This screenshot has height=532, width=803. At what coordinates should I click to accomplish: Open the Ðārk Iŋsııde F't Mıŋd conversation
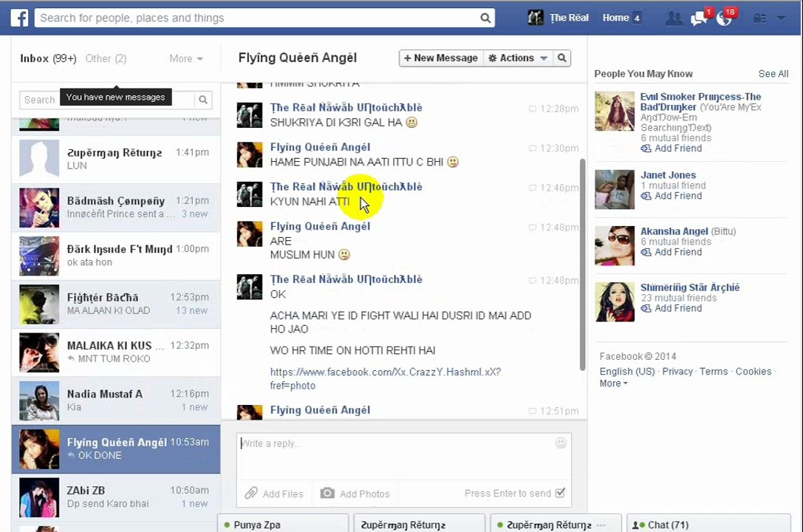click(116, 256)
